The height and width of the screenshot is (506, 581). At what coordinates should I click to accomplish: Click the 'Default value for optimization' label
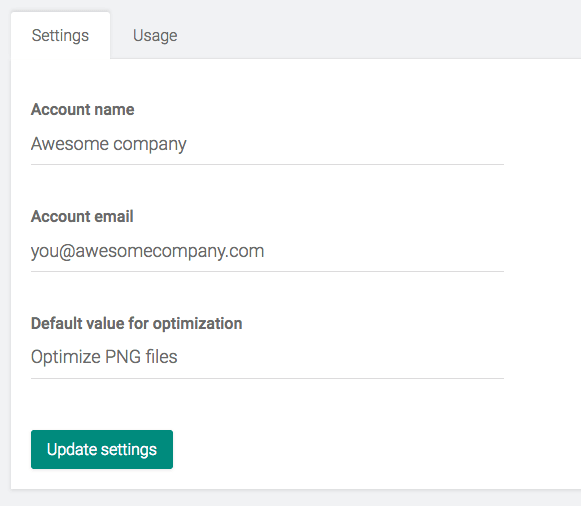137,324
